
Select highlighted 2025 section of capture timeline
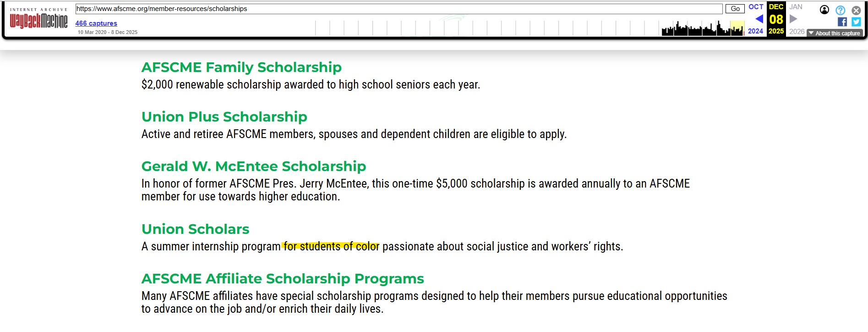tap(737, 28)
